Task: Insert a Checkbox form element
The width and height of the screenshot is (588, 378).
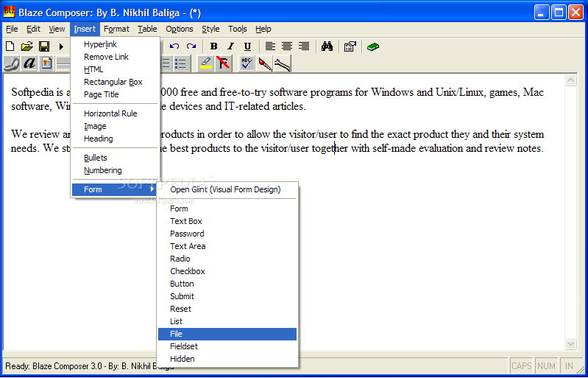Action: [x=227, y=271]
